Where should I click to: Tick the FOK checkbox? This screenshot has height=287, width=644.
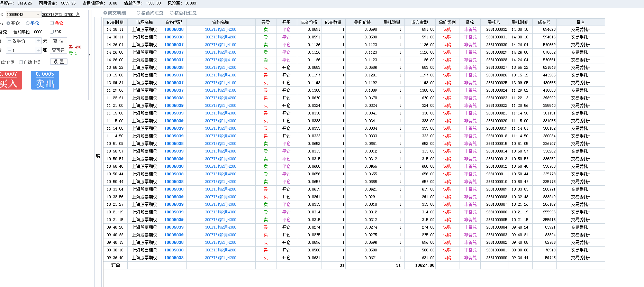click(52, 32)
